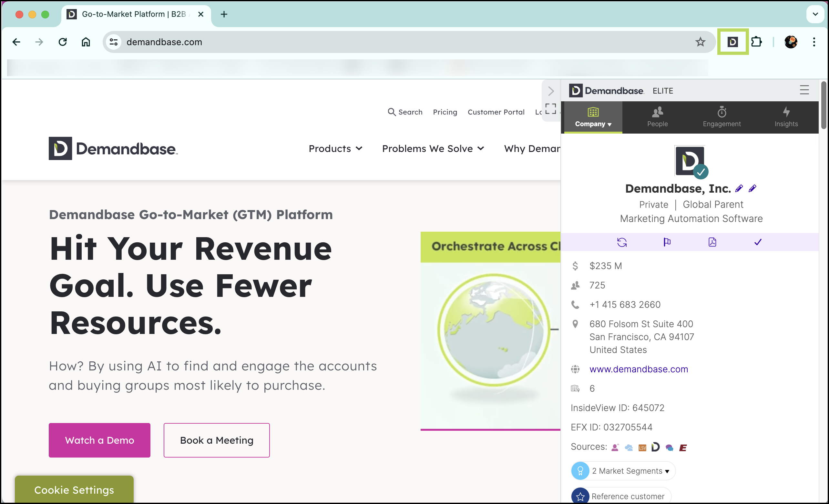The image size is (829, 504).
Task: Click the InsideView ID: 645072 text
Action: point(617,408)
